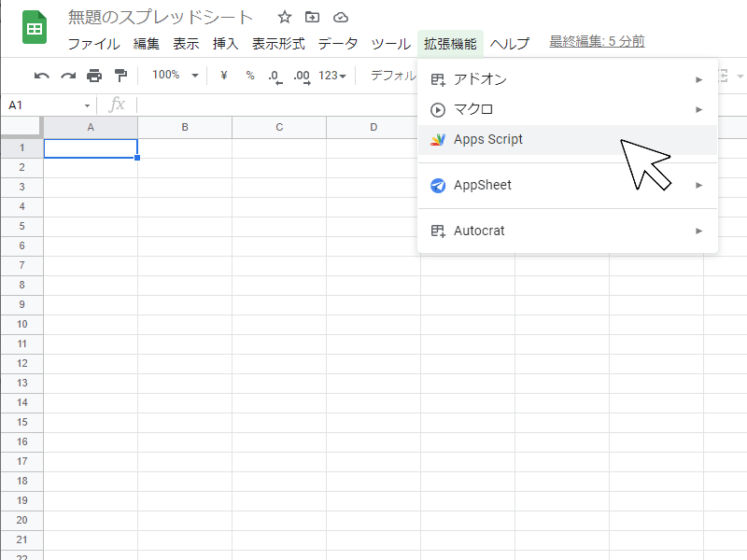Click the fx function icon
The image size is (747, 560).
pos(117,105)
